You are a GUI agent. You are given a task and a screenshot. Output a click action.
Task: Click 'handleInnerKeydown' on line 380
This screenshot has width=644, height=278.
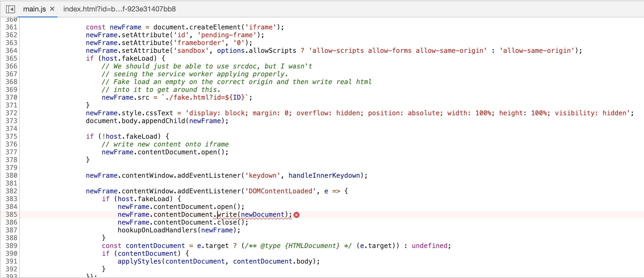pos(324,175)
